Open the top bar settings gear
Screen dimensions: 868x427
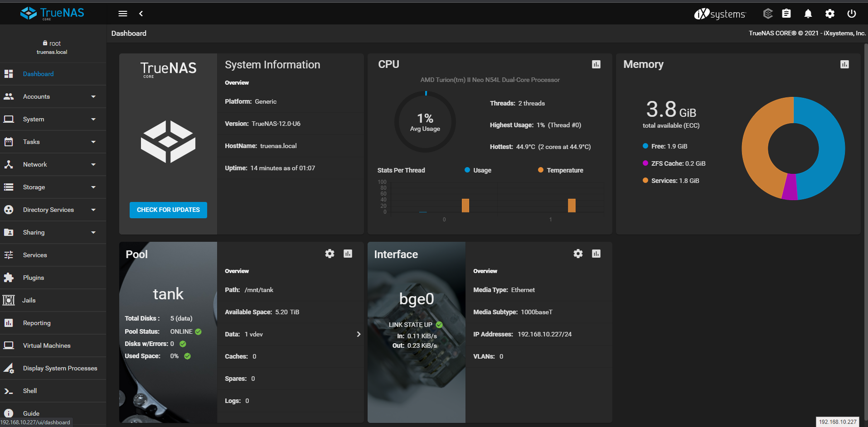tap(830, 14)
